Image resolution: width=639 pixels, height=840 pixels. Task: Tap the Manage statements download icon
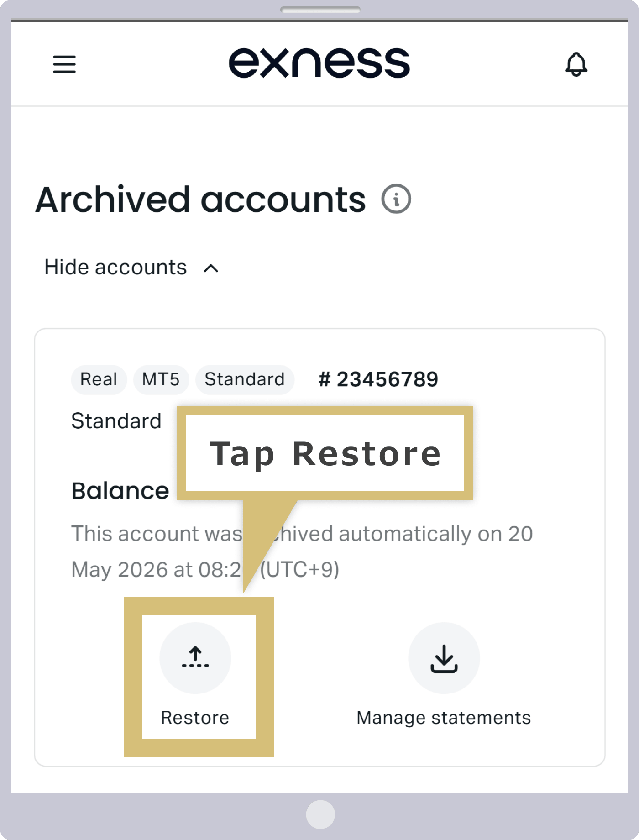pyautogui.click(x=444, y=658)
